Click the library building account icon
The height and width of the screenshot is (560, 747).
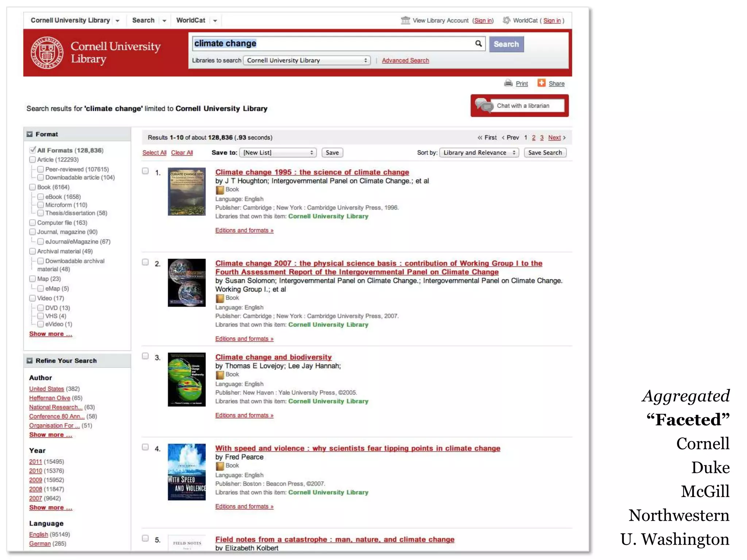(405, 20)
